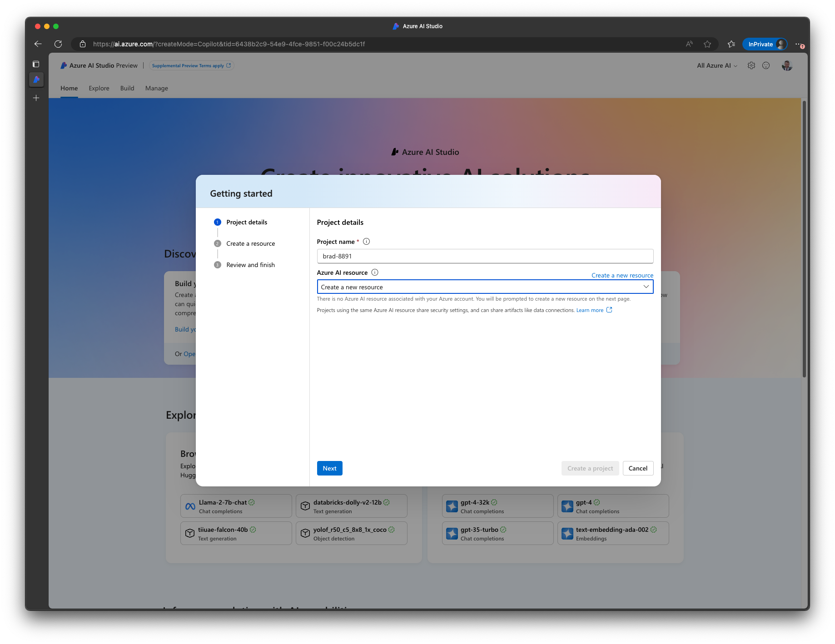
Task: Open databricks-dolly-v2-12b model card
Action: click(351, 506)
